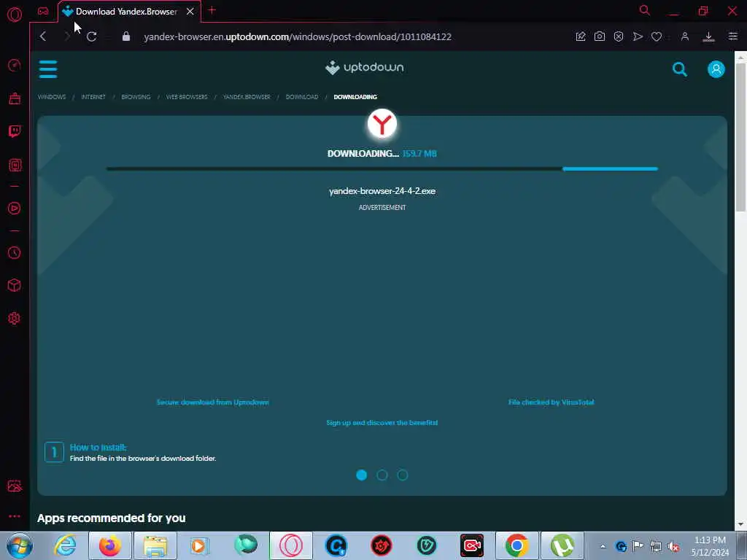The width and height of the screenshot is (747, 560).
Task: Open Twitch panel in sidebar
Action: point(15,131)
